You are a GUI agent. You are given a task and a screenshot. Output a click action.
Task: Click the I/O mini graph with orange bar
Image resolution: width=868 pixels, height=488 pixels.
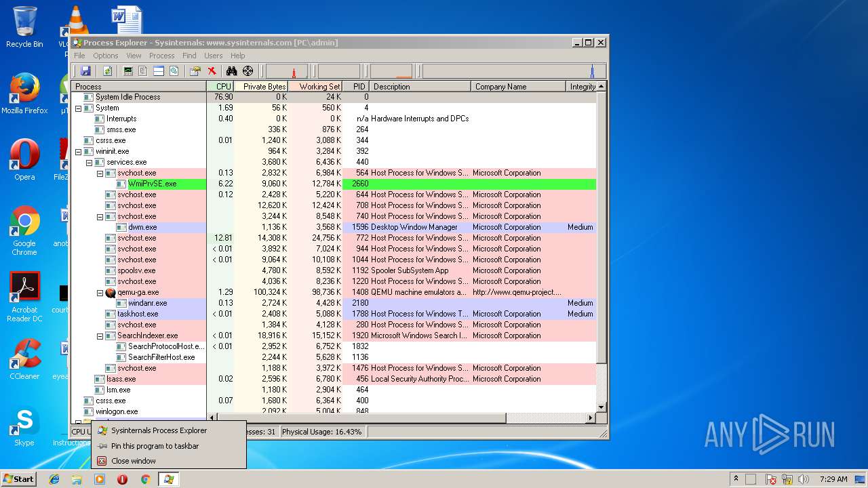pyautogui.click(x=391, y=71)
